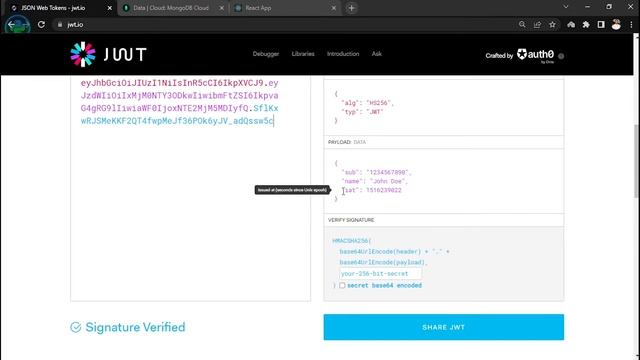The height and width of the screenshot is (360, 640).
Task: Click the your-256-bit-secret input field
Action: [380, 273]
